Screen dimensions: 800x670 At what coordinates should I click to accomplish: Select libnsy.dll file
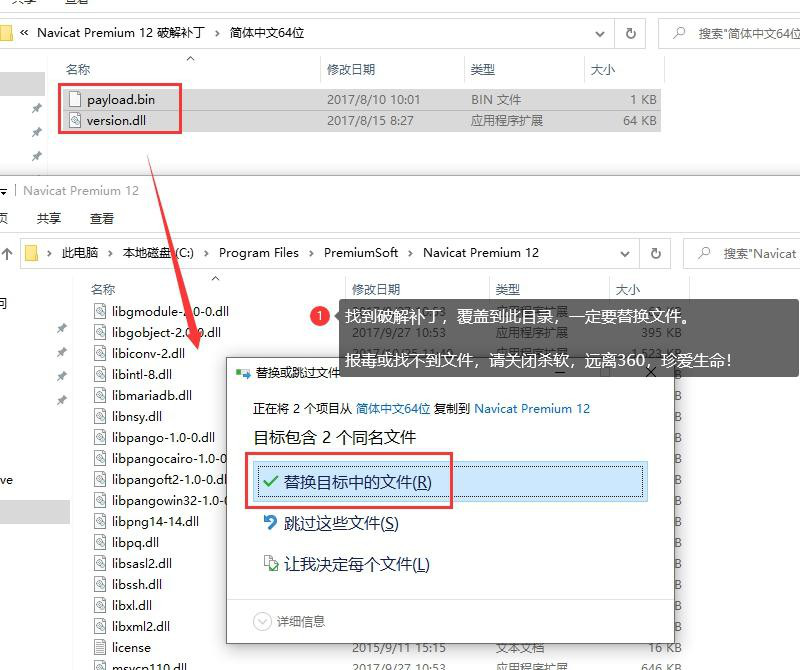(137, 416)
